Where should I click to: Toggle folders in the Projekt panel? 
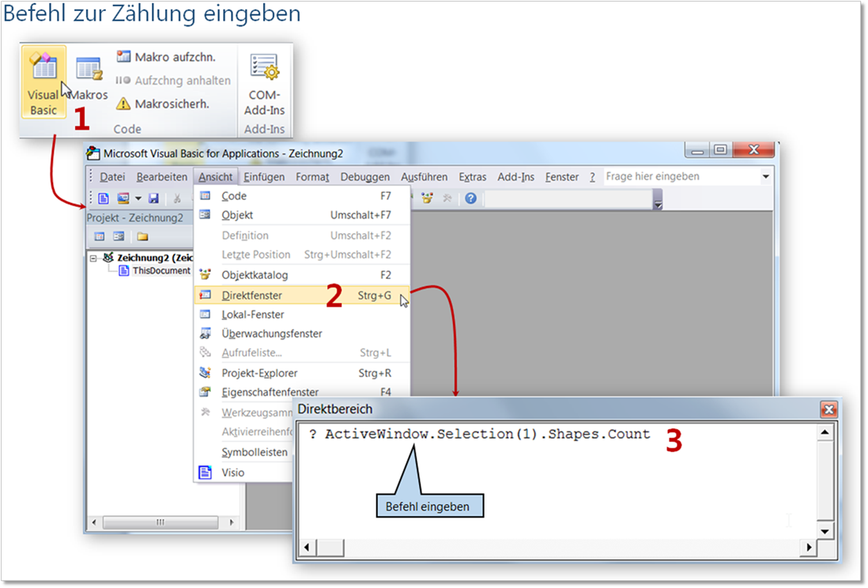point(143,236)
